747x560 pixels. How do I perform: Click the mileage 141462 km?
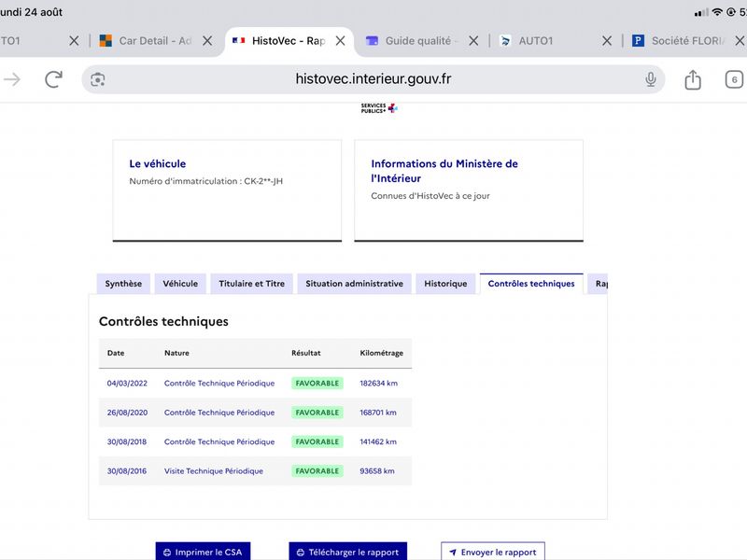pyautogui.click(x=378, y=441)
